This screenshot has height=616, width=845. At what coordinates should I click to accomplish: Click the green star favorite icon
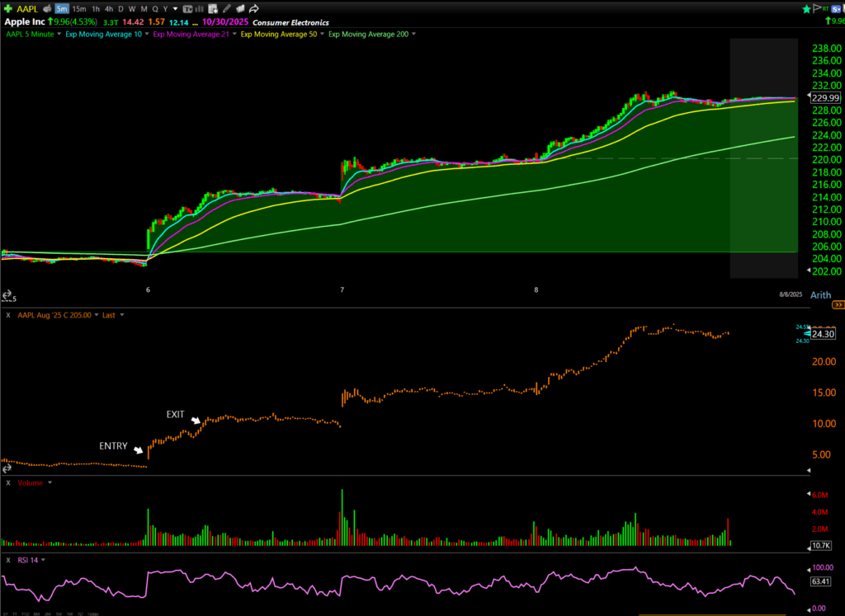tap(806, 8)
